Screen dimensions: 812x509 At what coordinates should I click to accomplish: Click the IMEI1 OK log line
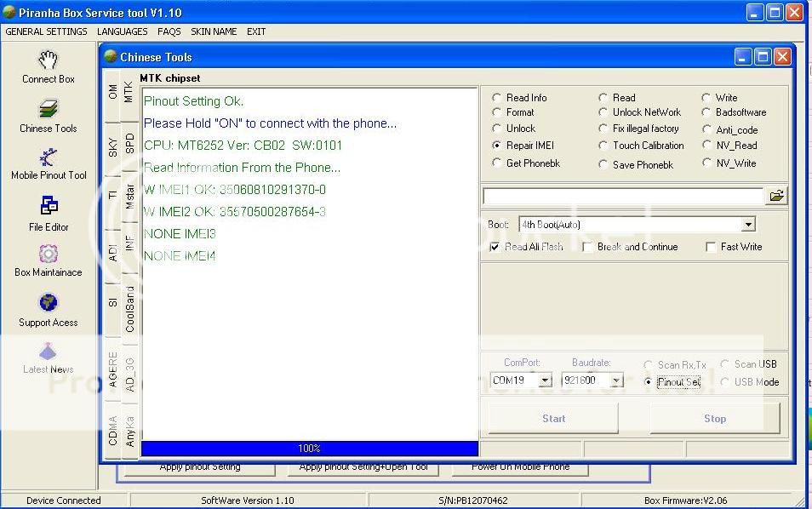(x=235, y=190)
